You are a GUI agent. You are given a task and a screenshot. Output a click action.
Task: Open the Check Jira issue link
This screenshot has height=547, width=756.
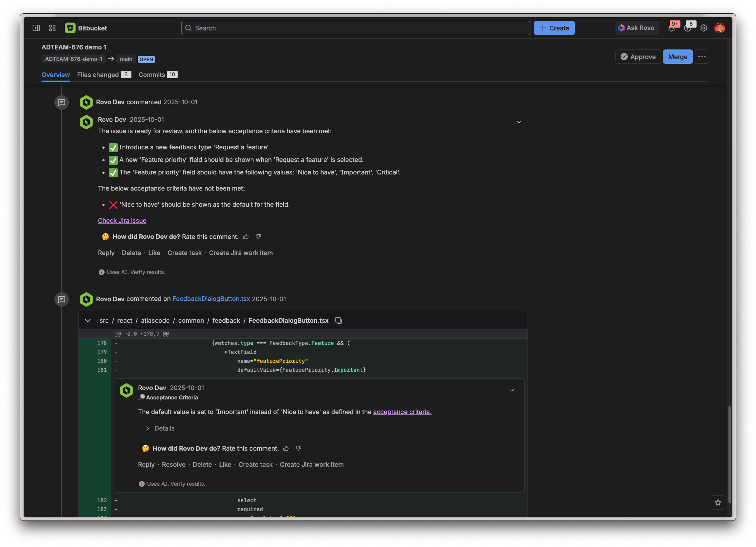click(122, 221)
